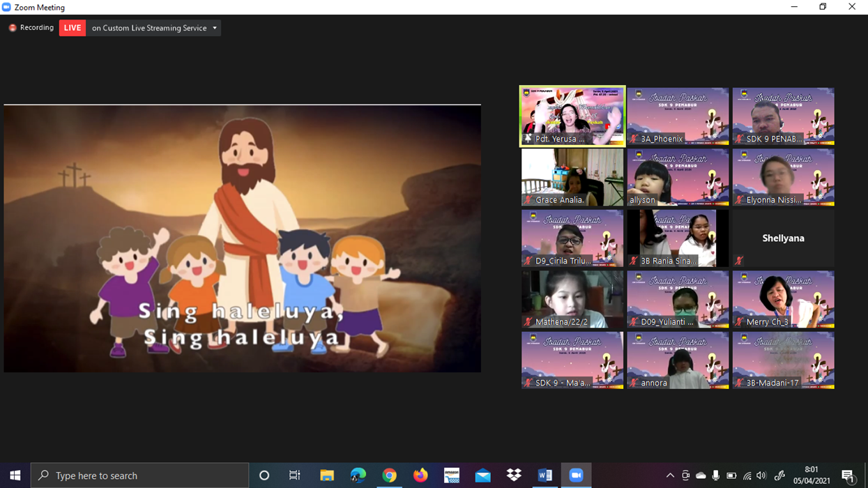Select the 3B Rania Sina... participant video
The image size is (868, 488).
678,238
